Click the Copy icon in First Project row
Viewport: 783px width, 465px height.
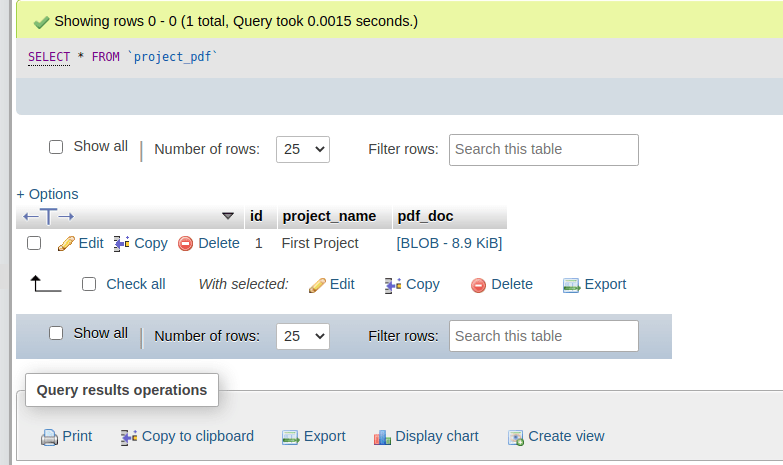click(122, 243)
